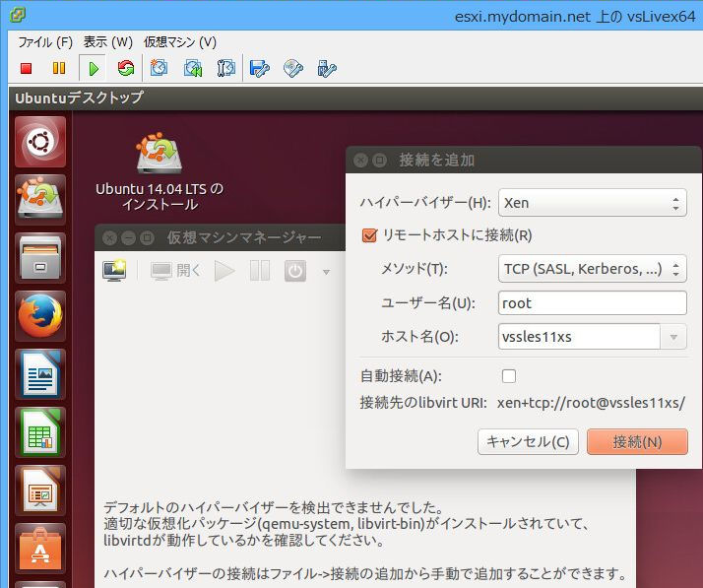The height and width of the screenshot is (588, 703).
Task: Open the Ubuntu Software Center from the dock
Action: (40, 548)
